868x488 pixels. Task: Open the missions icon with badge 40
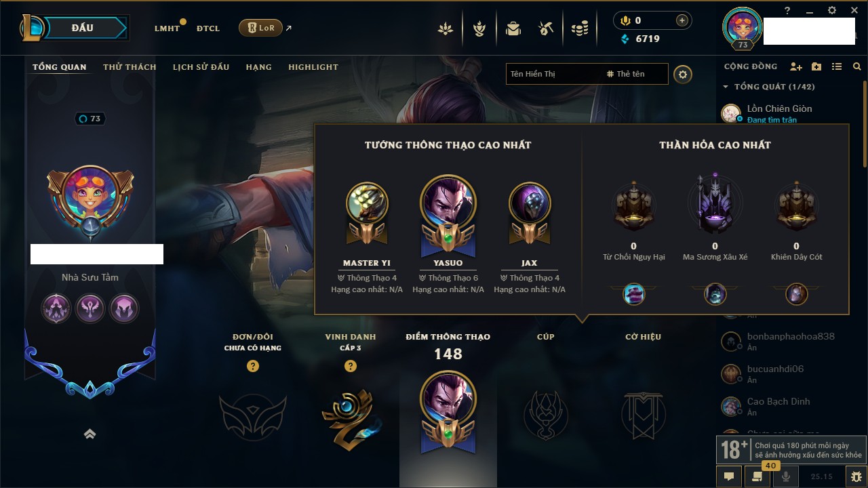click(x=757, y=476)
